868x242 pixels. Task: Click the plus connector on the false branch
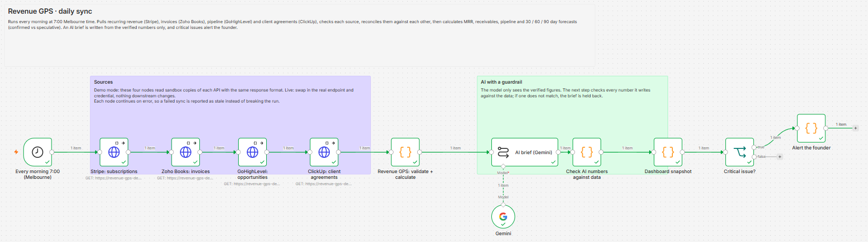click(x=780, y=157)
